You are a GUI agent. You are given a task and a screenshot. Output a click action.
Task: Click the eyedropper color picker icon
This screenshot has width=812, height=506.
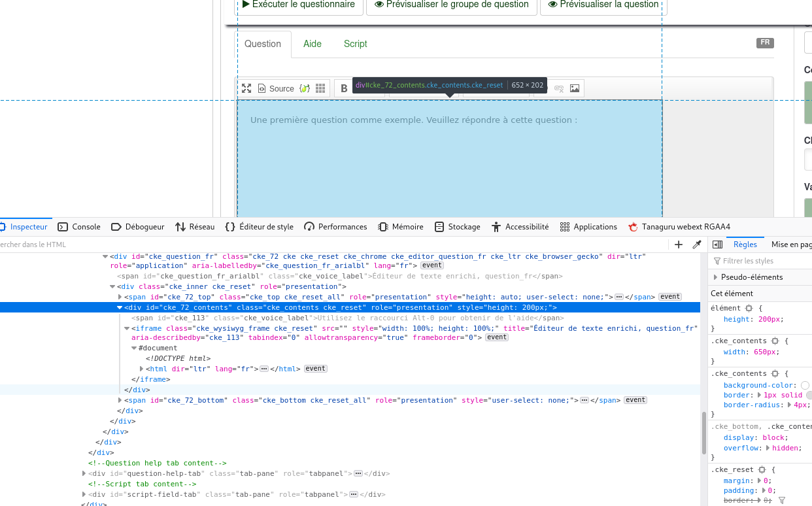click(x=697, y=245)
